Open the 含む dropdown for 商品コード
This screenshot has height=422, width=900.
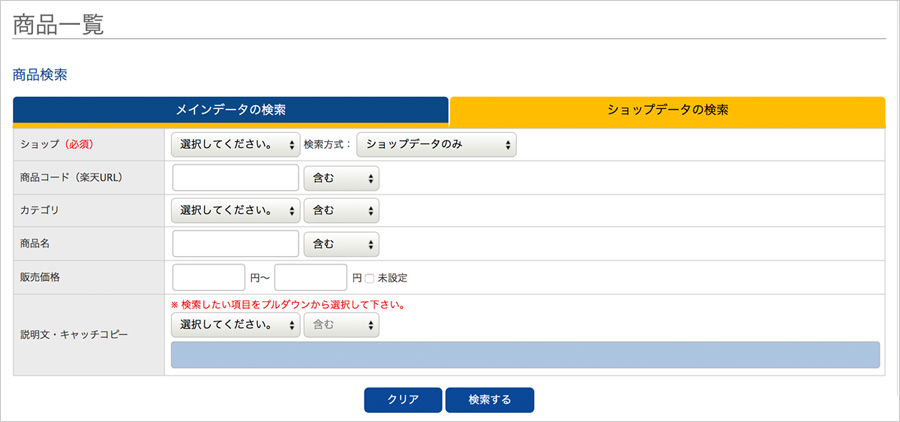tap(342, 178)
